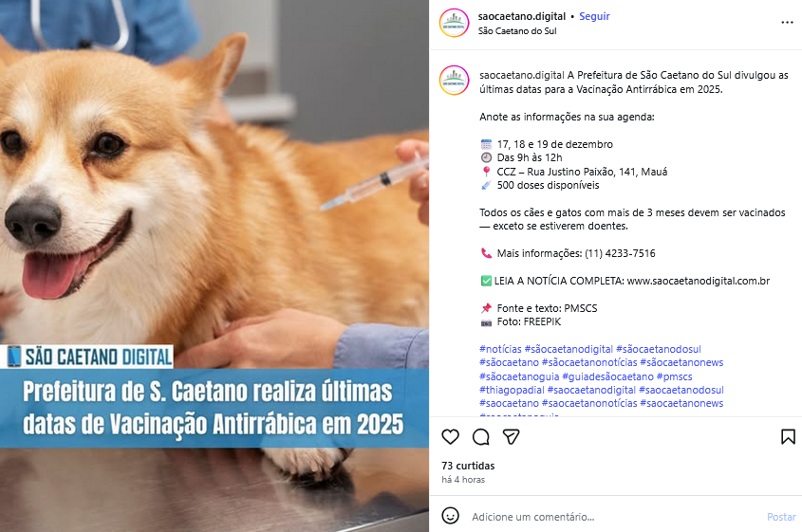This screenshot has height=532, width=802.
Task: View the 73 curtidas likes list
Action: [468, 466]
